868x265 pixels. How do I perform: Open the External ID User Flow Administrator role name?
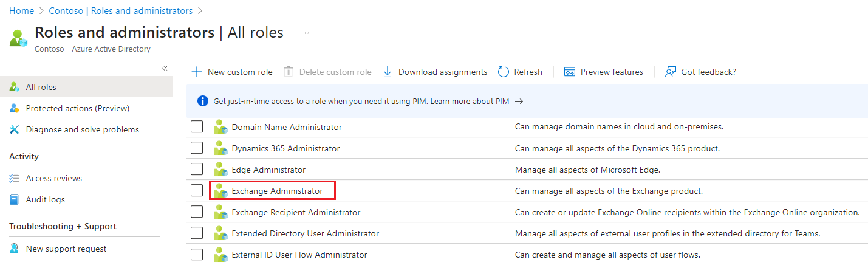pyautogui.click(x=299, y=255)
